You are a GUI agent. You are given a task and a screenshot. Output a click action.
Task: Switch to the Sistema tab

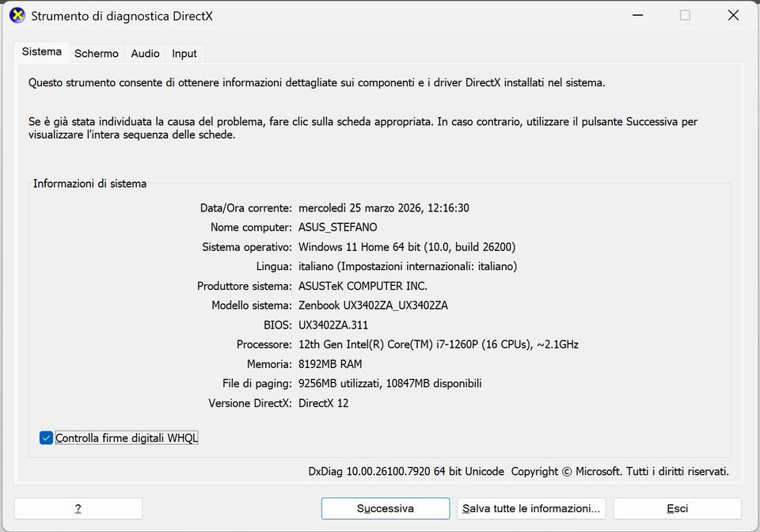(x=41, y=52)
